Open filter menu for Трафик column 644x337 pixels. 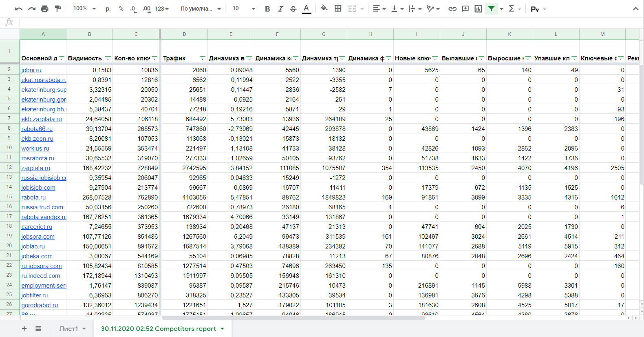[202, 58]
